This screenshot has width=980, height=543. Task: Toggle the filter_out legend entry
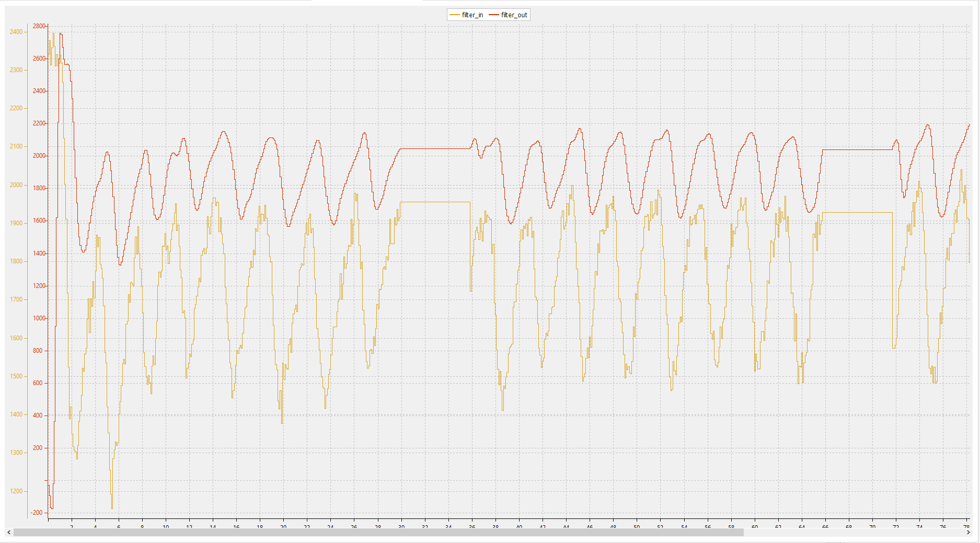[508, 15]
